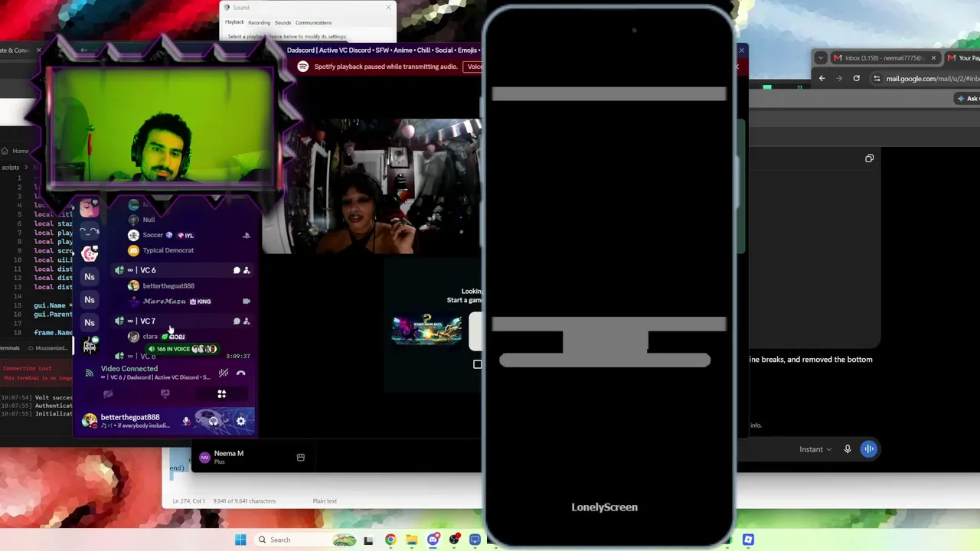This screenshot has height=551, width=980.
Task: Open Windows Start menu
Action: [x=240, y=540]
